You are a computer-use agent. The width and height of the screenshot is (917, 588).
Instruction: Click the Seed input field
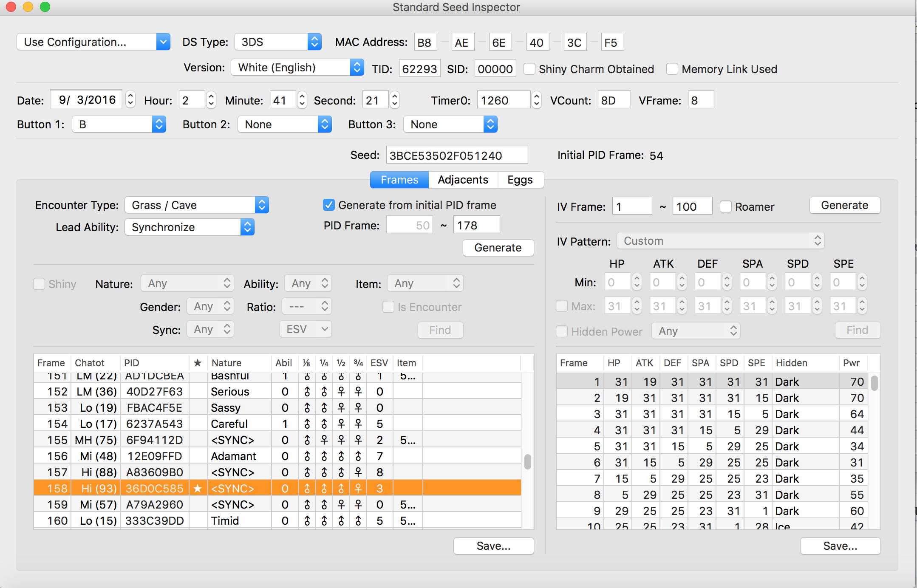click(x=456, y=155)
